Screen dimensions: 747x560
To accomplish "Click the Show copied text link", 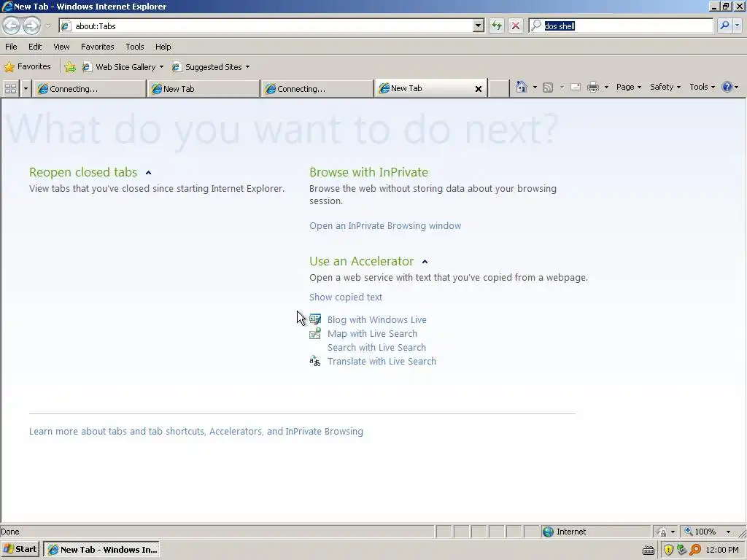I will click(x=345, y=297).
